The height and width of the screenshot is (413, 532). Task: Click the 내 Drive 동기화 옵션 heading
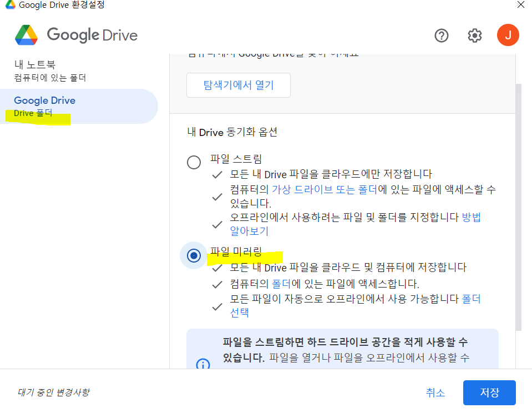(x=232, y=132)
